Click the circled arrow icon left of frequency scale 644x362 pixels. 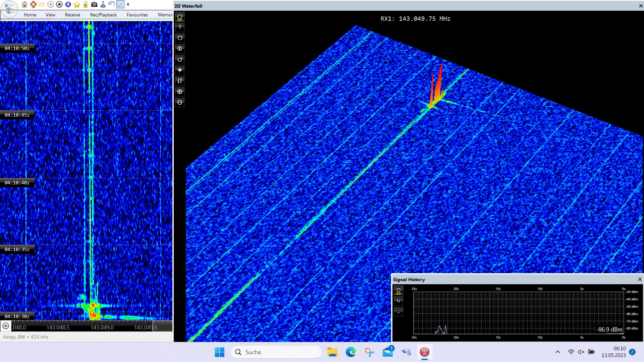[x=6, y=326]
